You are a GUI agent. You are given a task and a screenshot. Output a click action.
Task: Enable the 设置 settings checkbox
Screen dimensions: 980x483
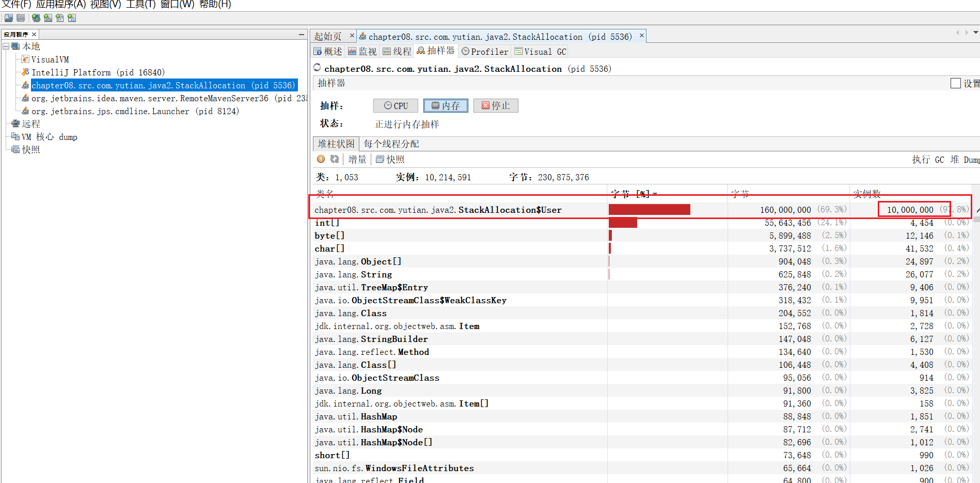point(955,83)
